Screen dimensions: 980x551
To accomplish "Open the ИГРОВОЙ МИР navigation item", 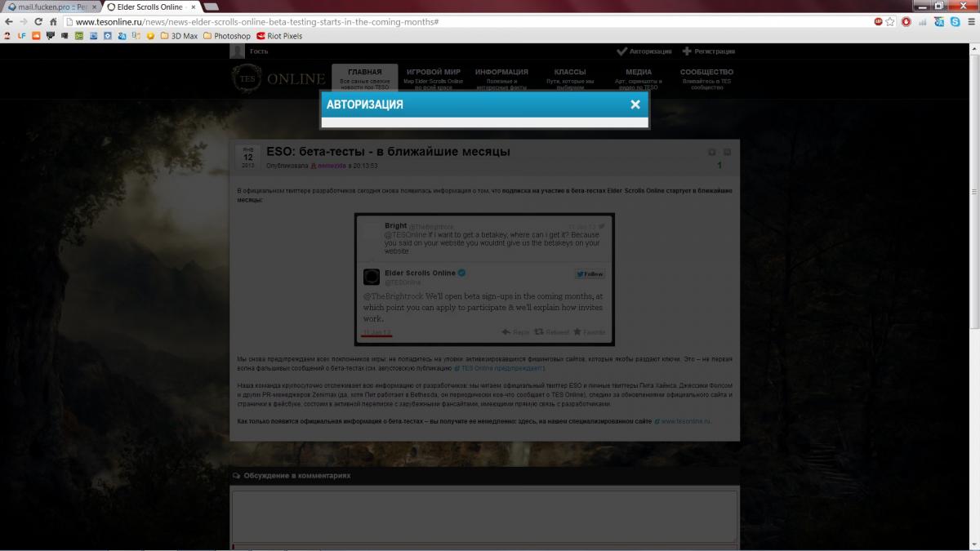I will pyautogui.click(x=433, y=78).
